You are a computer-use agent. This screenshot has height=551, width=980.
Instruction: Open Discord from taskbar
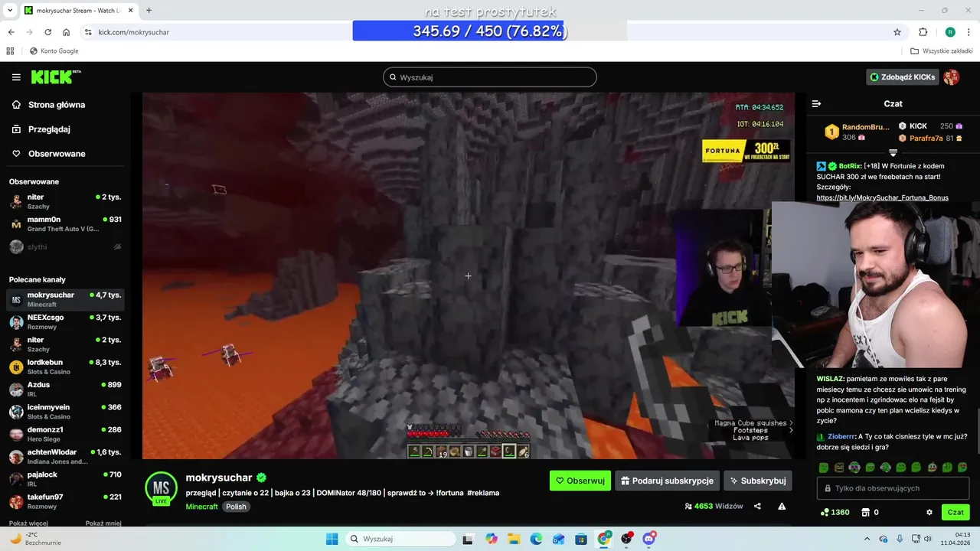(x=649, y=539)
